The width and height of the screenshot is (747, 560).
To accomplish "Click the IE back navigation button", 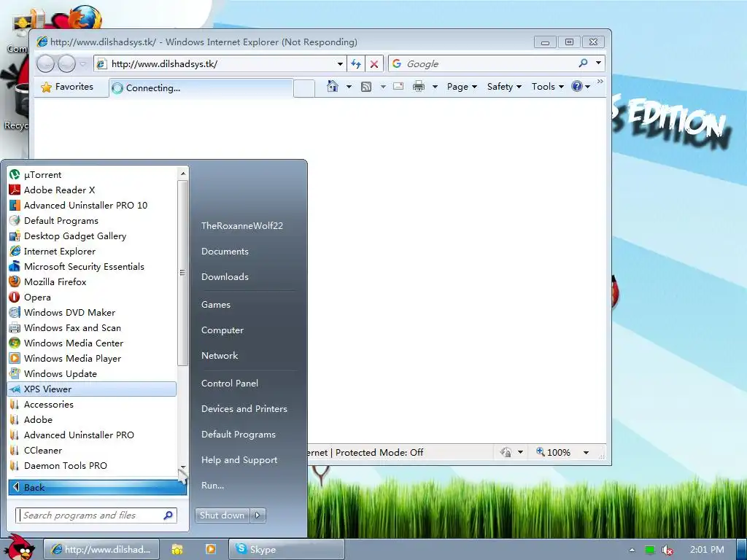I will click(x=46, y=64).
